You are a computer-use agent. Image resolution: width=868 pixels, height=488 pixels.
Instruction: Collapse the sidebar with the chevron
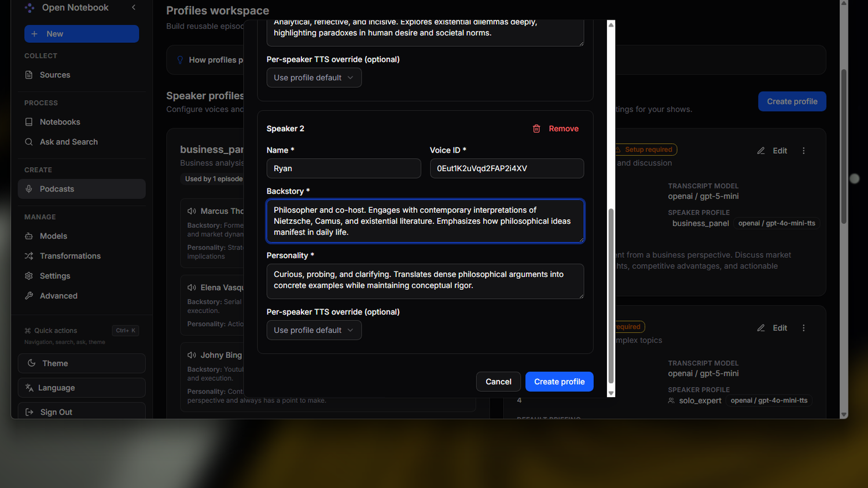(134, 8)
